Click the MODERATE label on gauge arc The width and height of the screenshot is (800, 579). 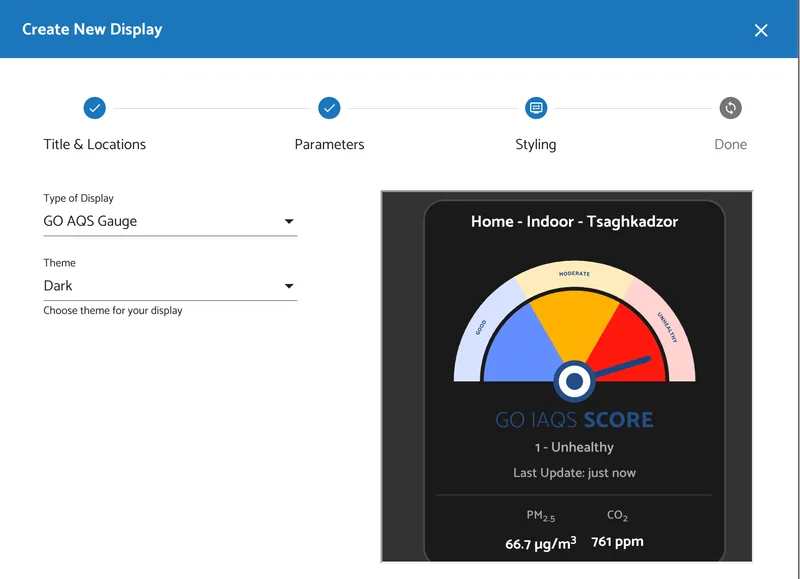[574, 274]
